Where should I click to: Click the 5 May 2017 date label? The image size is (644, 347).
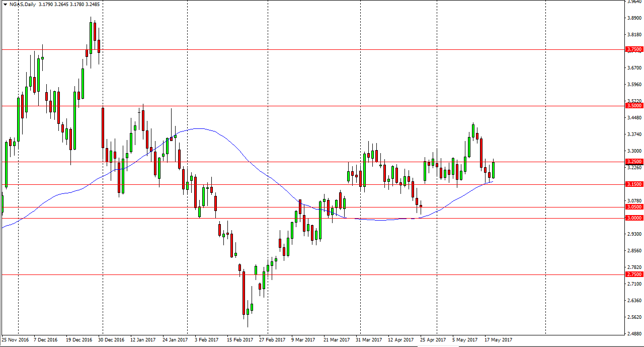coord(464,340)
